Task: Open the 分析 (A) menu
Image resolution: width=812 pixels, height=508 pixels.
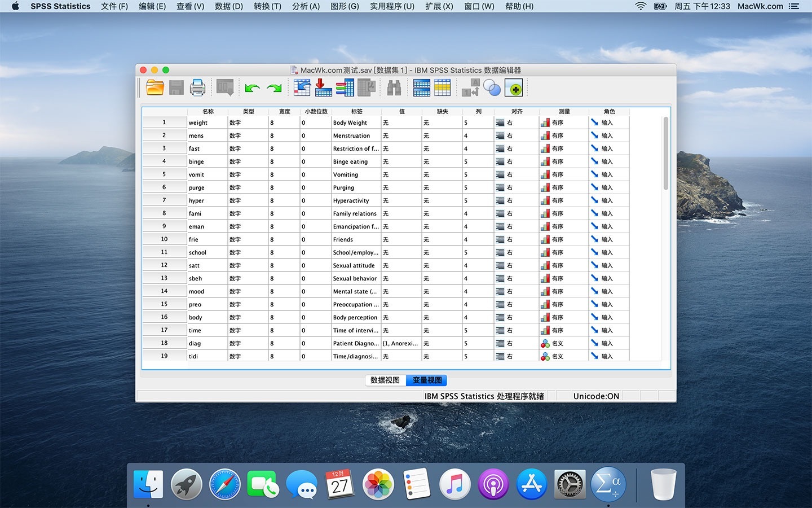Action: tap(306, 6)
